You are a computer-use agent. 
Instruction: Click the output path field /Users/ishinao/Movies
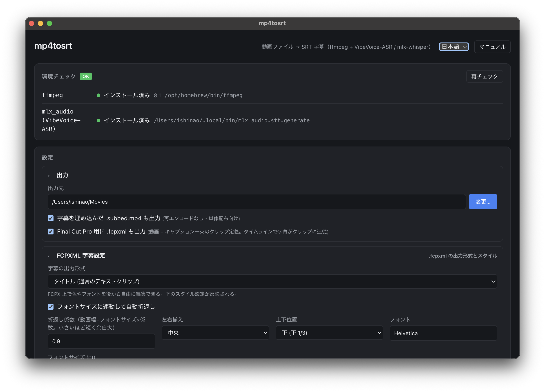point(257,202)
